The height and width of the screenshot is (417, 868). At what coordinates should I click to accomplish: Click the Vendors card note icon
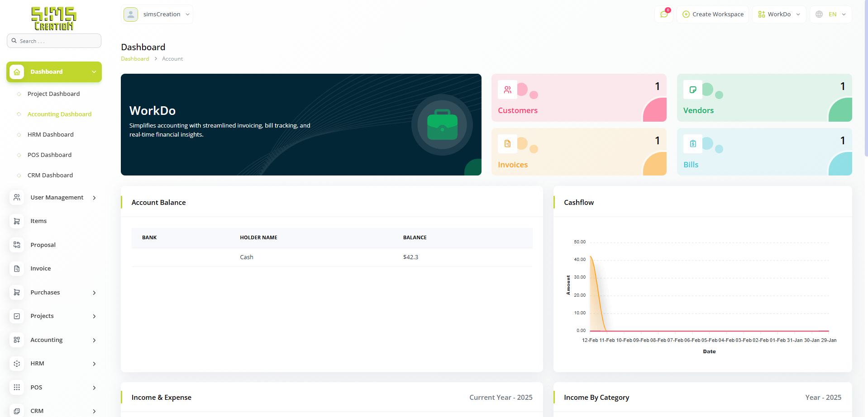(x=692, y=90)
